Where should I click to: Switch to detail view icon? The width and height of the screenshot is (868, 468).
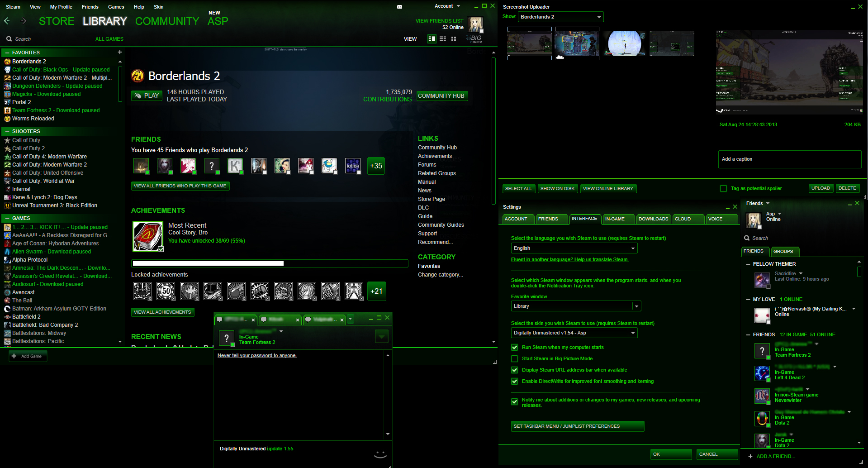pyautogui.click(x=432, y=39)
